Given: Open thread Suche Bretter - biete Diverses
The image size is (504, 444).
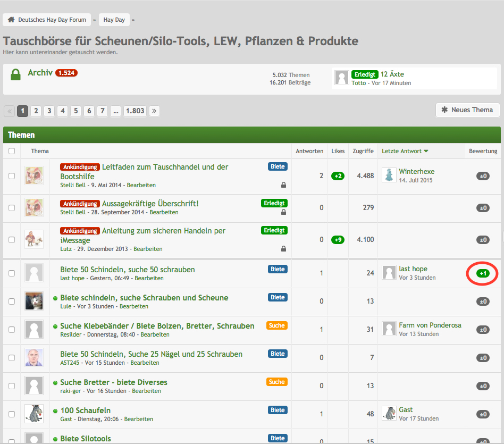Looking at the screenshot, I should (114, 382).
